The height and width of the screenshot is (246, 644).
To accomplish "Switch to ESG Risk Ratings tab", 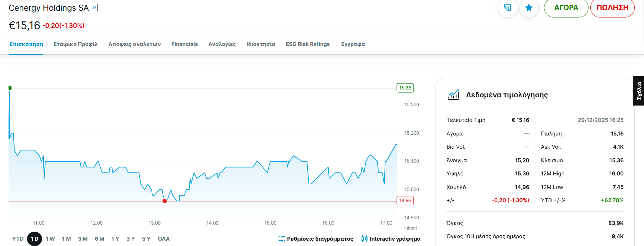I will point(307,44).
